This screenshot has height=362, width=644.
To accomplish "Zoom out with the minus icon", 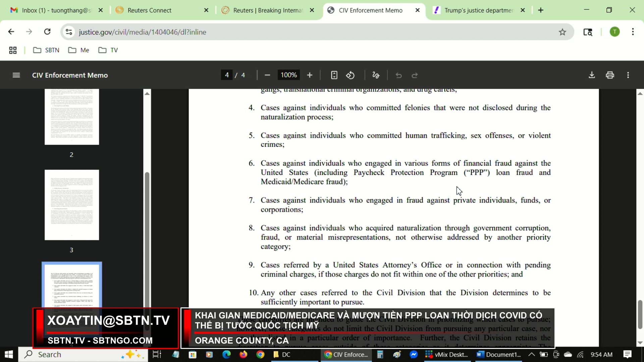I will (x=267, y=75).
